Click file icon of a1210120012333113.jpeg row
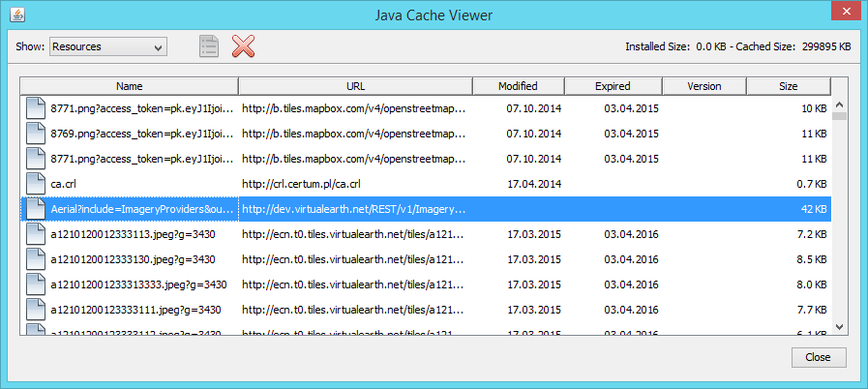 click(36, 234)
